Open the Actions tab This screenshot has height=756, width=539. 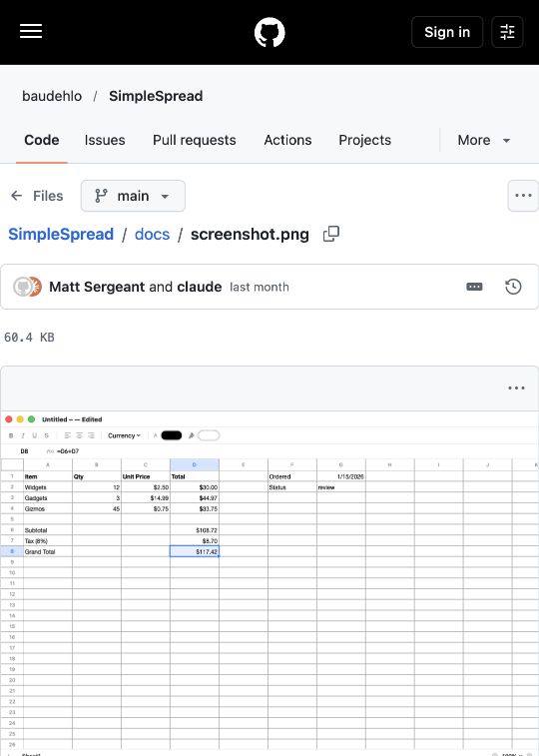[x=287, y=140]
